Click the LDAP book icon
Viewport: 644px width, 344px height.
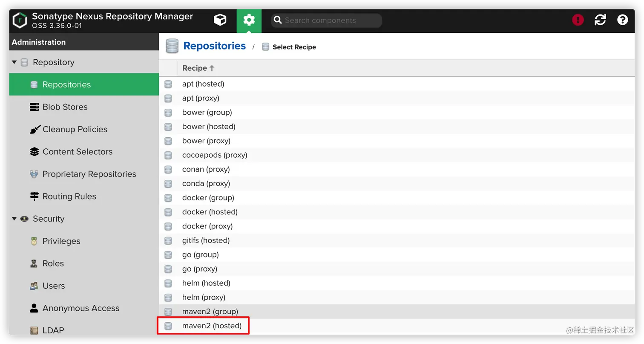(x=34, y=330)
